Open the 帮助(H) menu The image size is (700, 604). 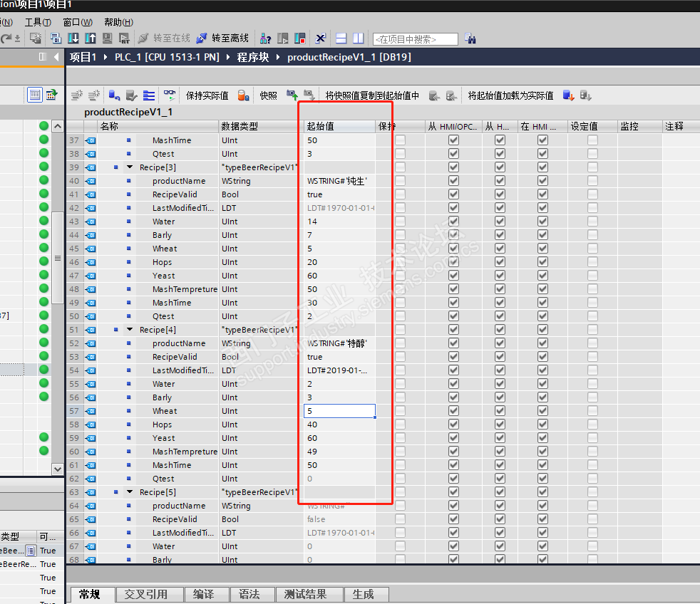119,22
